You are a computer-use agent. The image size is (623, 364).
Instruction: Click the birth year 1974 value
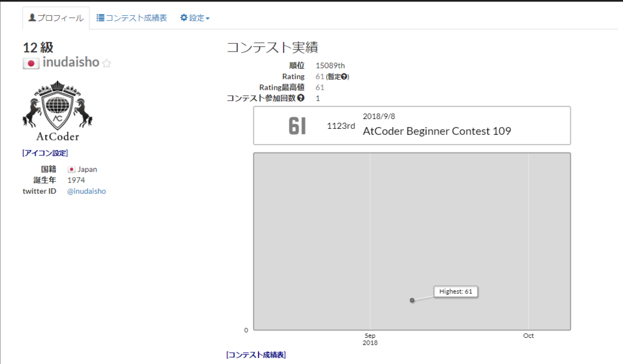coord(76,180)
